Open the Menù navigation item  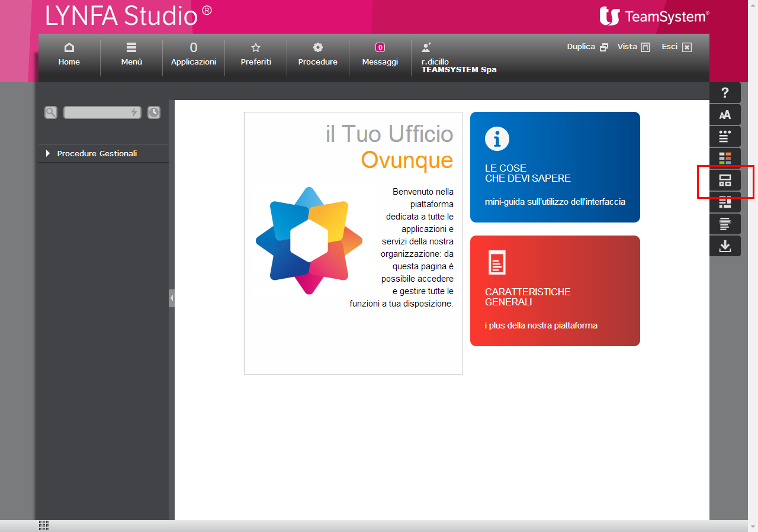[x=131, y=54]
